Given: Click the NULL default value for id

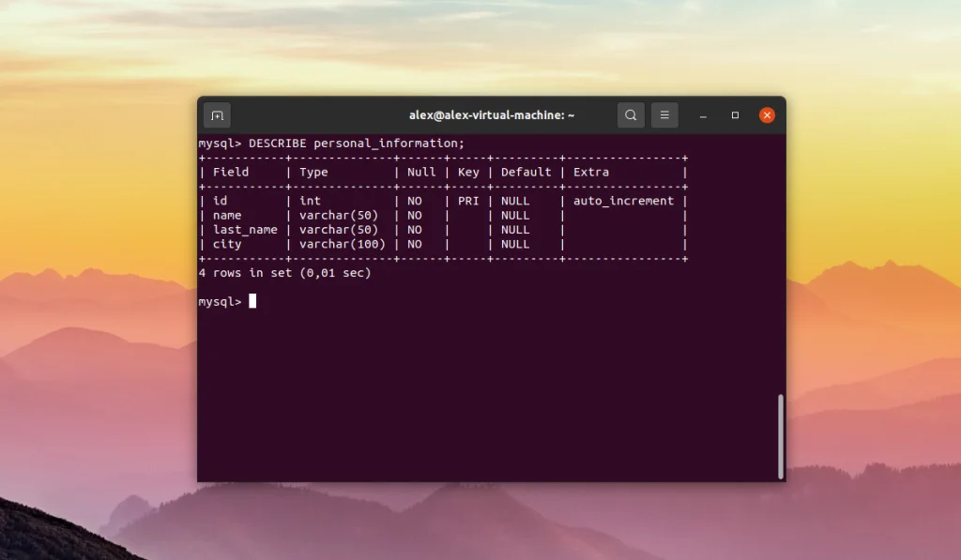Looking at the screenshot, I should click(517, 200).
